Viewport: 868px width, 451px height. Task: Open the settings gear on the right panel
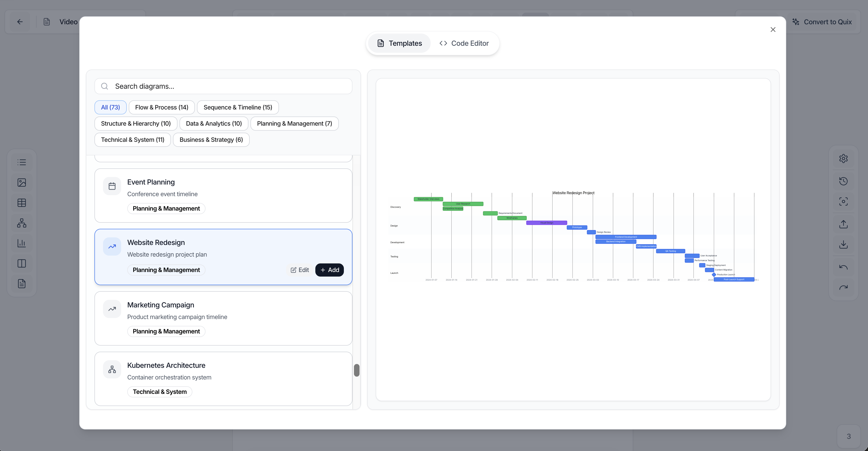click(844, 158)
